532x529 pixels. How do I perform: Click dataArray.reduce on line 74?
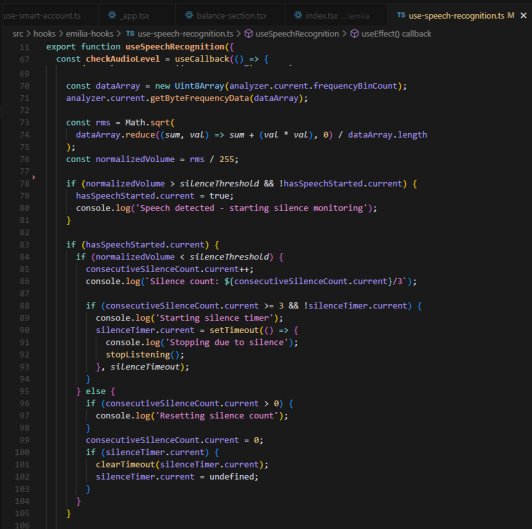pos(115,135)
